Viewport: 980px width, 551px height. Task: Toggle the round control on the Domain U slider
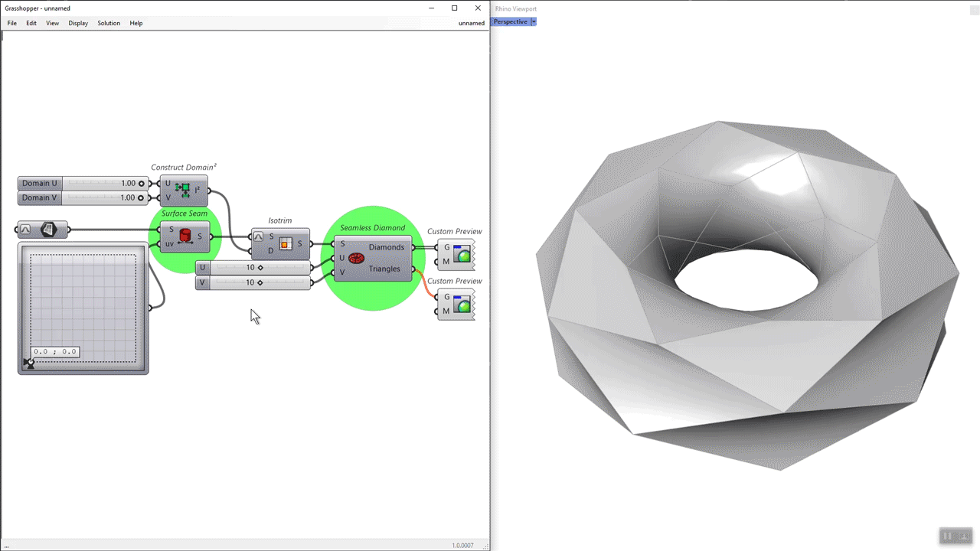tap(140, 183)
